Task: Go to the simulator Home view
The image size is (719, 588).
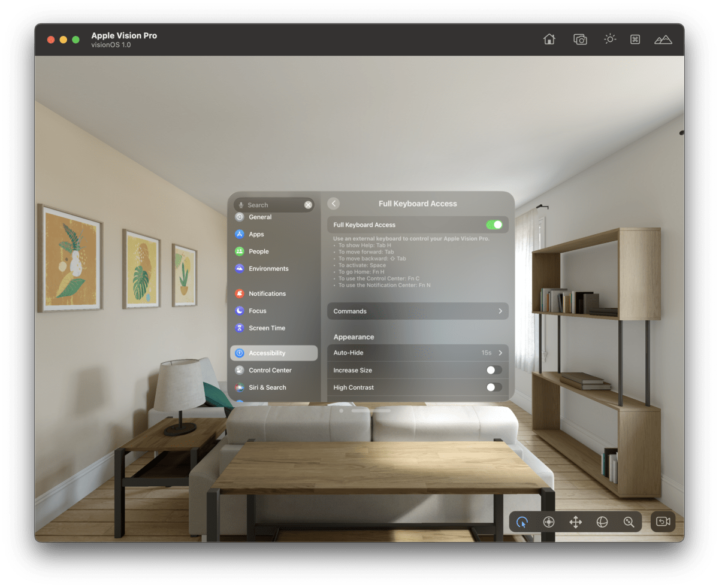Action: (x=549, y=40)
